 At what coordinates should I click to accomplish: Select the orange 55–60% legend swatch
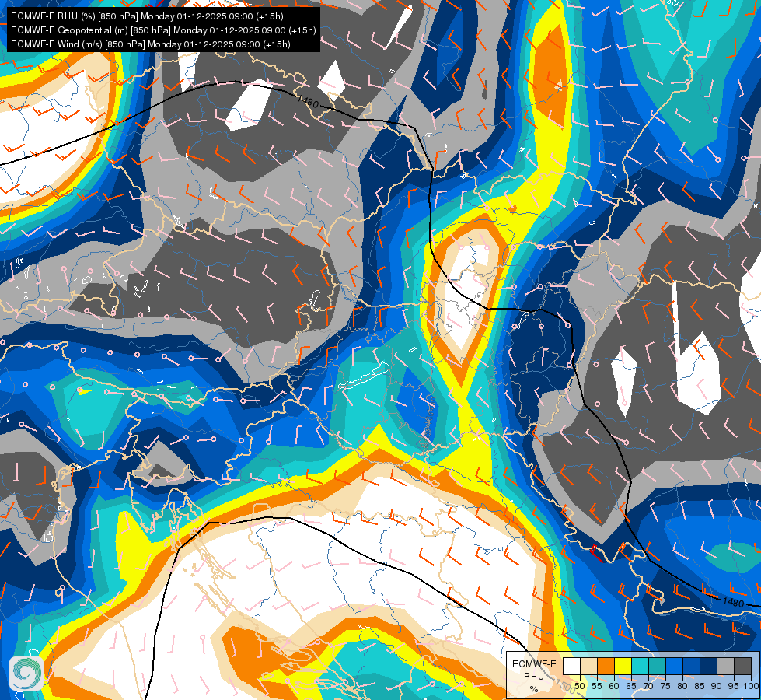point(606,666)
